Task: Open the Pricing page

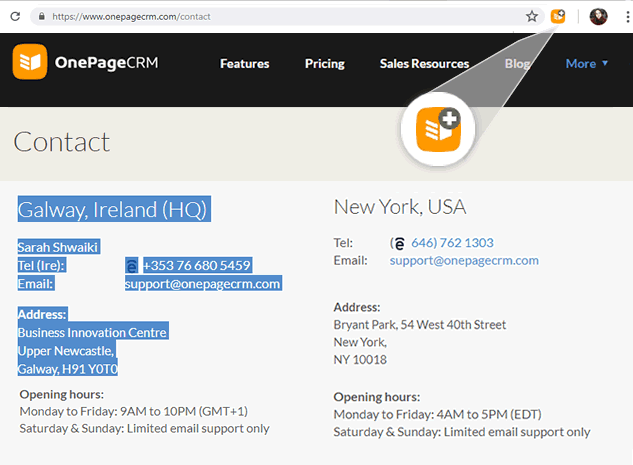Action: click(x=325, y=64)
